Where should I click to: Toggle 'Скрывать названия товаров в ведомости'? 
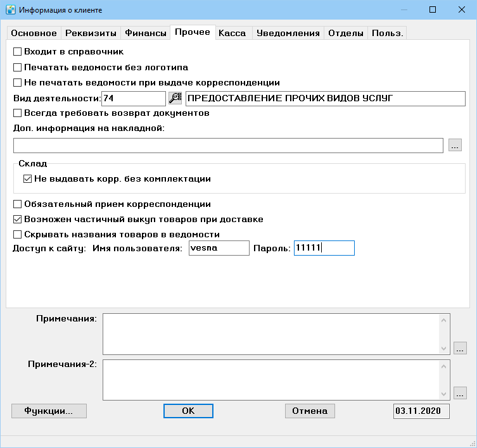pyautogui.click(x=17, y=234)
